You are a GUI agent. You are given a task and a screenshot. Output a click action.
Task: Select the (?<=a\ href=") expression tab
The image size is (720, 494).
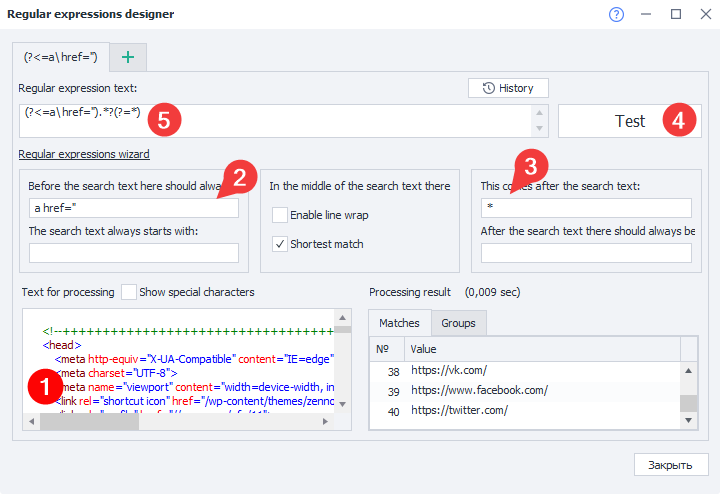60,57
